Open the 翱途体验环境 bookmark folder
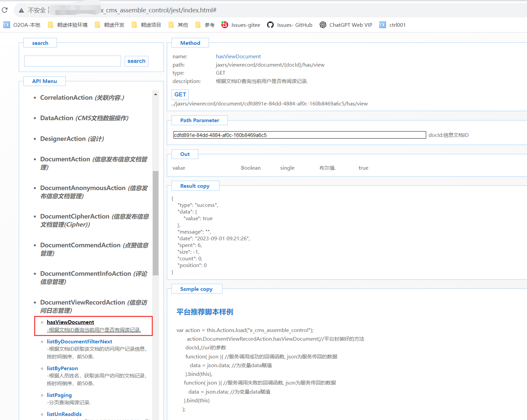This screenshot has width=527, height=420. click(x=68, y=25)
